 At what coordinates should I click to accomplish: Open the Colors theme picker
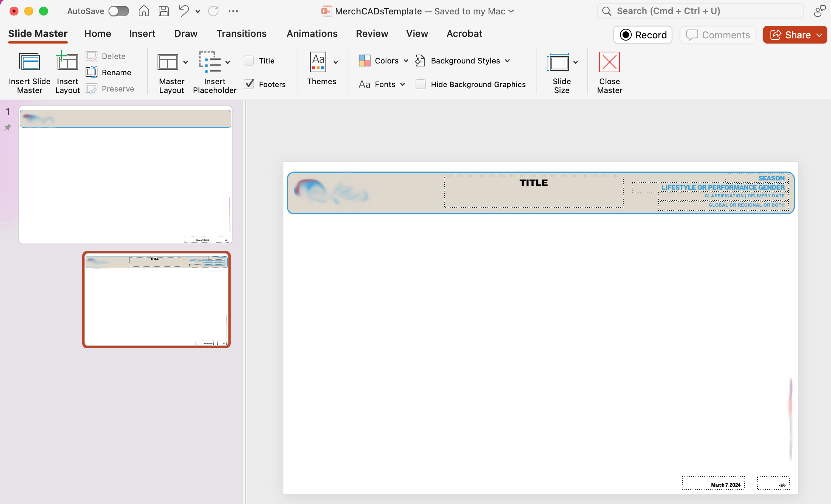pos(365,61)
